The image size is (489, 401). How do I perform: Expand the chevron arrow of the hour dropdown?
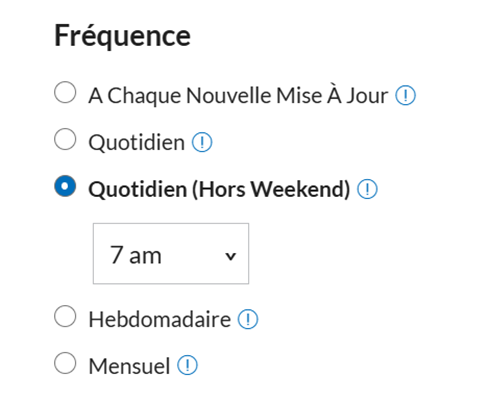(x=230, y=256)
